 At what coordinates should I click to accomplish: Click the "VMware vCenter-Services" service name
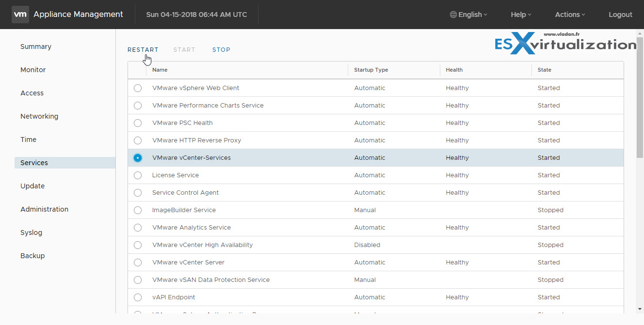(192, 158)
